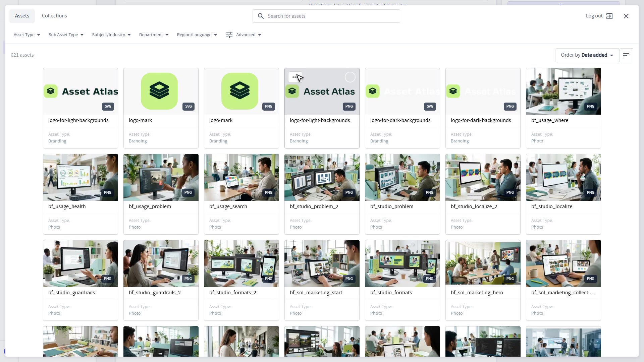Switch to the Assets tab
Image resolution: width=644 pixels, height=362 pixels.
point(22,16)
